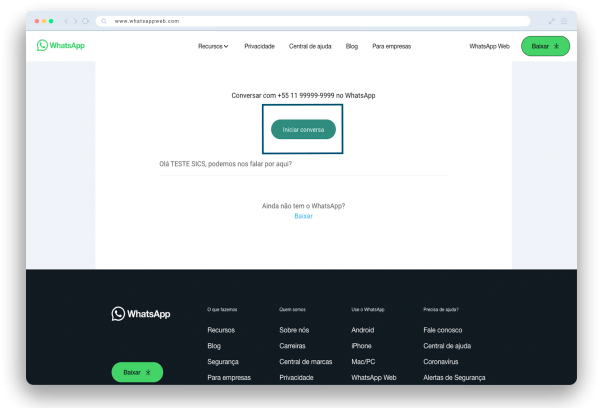Open Recursos footer link
The height and width of the screenshot is (408, 600).
(221, 330)
